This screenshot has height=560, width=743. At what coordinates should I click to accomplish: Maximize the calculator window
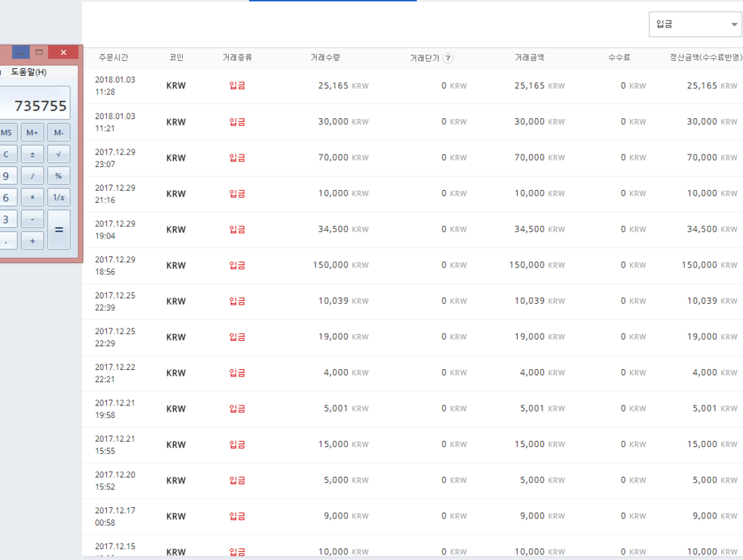[x=39, y=52]
